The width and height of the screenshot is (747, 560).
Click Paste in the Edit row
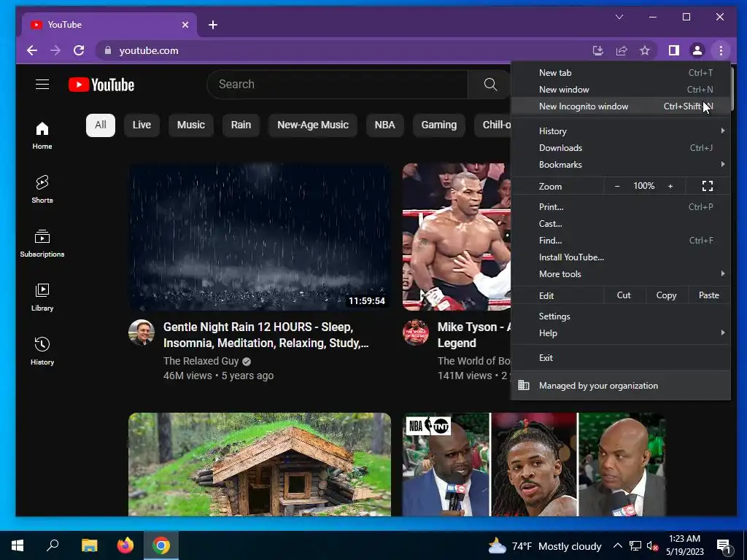point(708,295)
